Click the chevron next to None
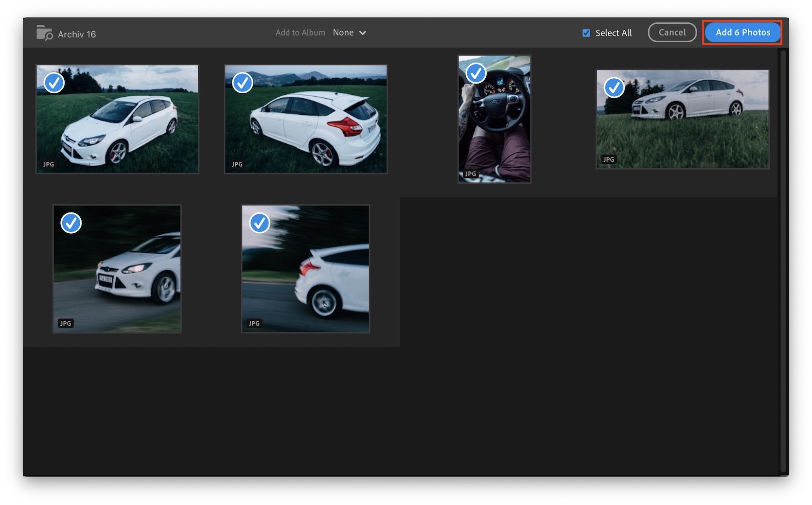The height and width of the screenshot is (505, 812). pyautogui.click(x=362, y=33)
